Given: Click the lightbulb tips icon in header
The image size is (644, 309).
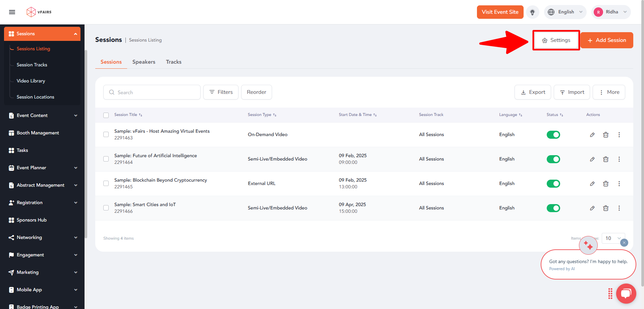Looking at the screenshot, I should click(x=532, y=12).
